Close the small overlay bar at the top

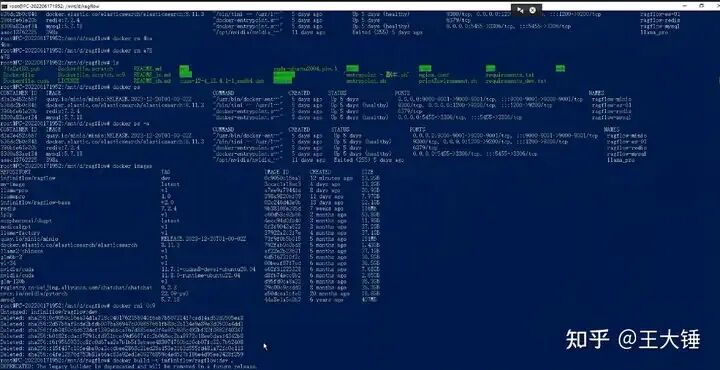coord(533,10)
